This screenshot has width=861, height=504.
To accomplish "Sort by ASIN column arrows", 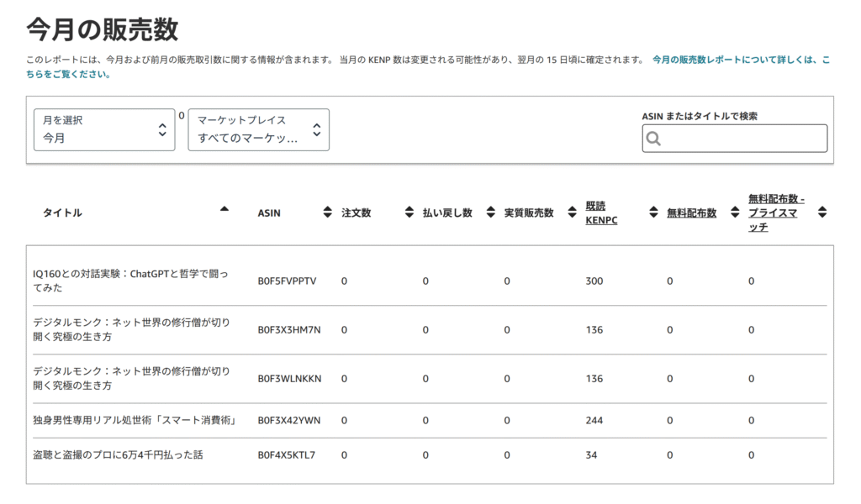I will [x=327, y=213].
